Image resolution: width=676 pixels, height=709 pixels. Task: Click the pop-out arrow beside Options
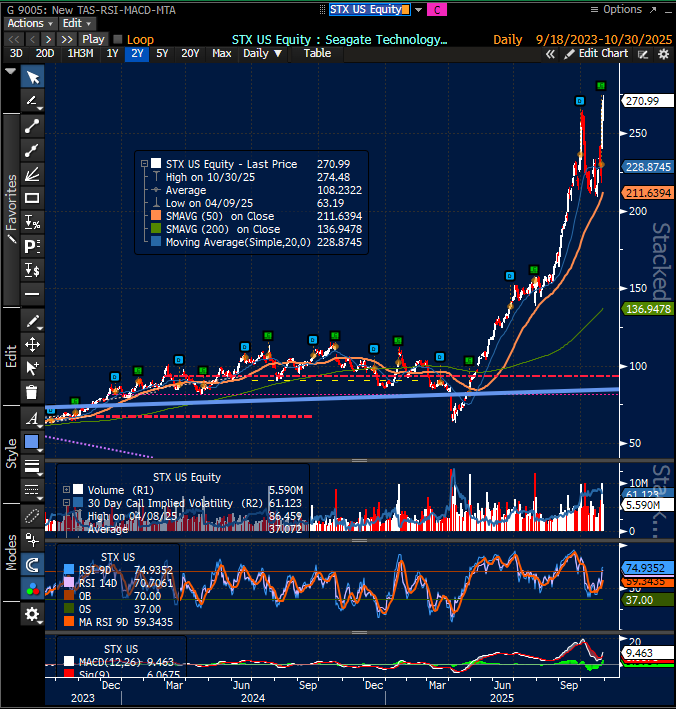coord(653,9)
